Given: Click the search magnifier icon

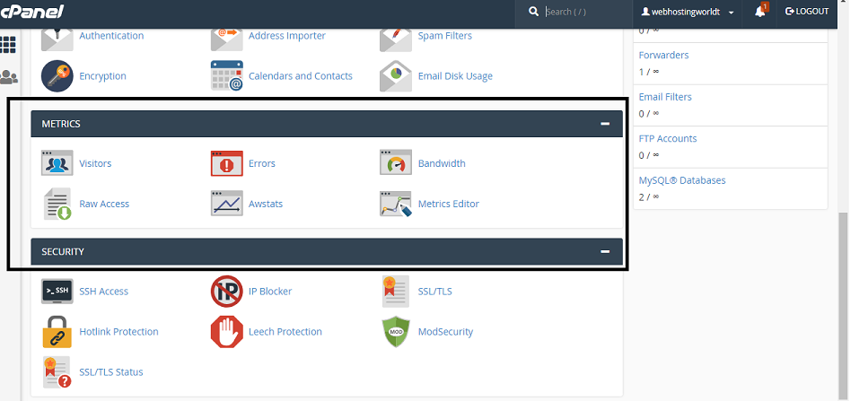Looking at the screenshot, I should [x=533, y=11].
